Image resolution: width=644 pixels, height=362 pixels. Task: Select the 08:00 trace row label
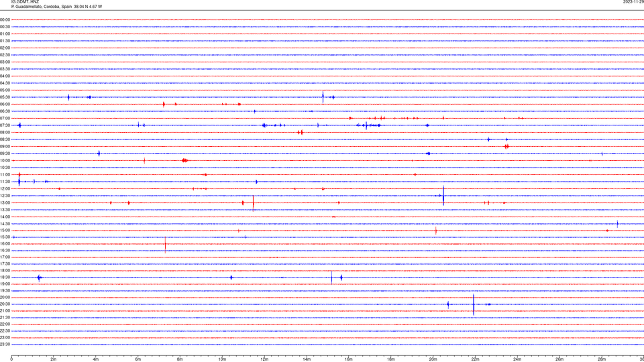[x=5, y=132]
